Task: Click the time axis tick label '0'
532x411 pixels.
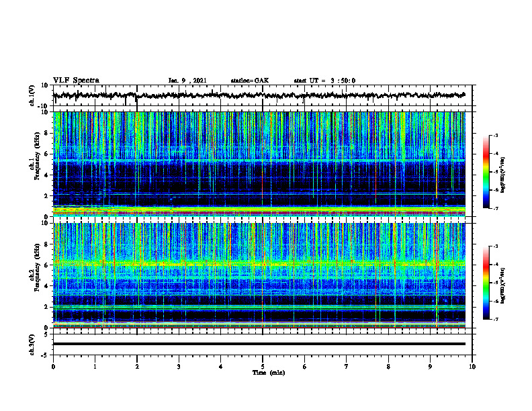Action: point(53,367)
